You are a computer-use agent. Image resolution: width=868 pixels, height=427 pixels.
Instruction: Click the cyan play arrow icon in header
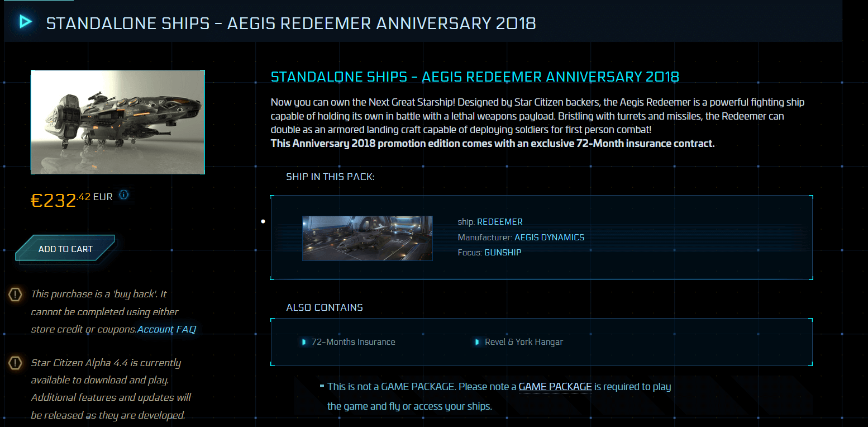click(25, 22)
